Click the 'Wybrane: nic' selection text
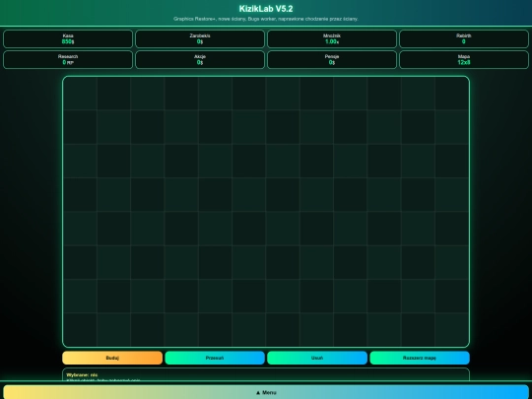The image size is (532, 399). point(82,375)
